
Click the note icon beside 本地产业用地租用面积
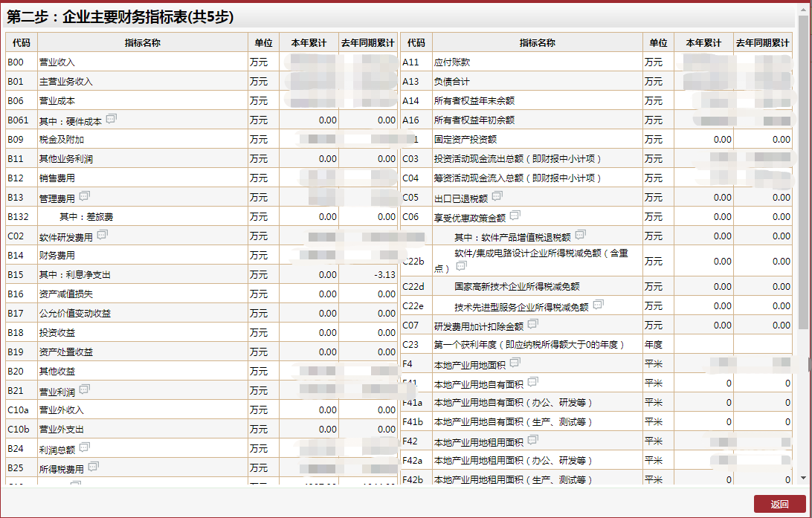(x=533, y=440)
